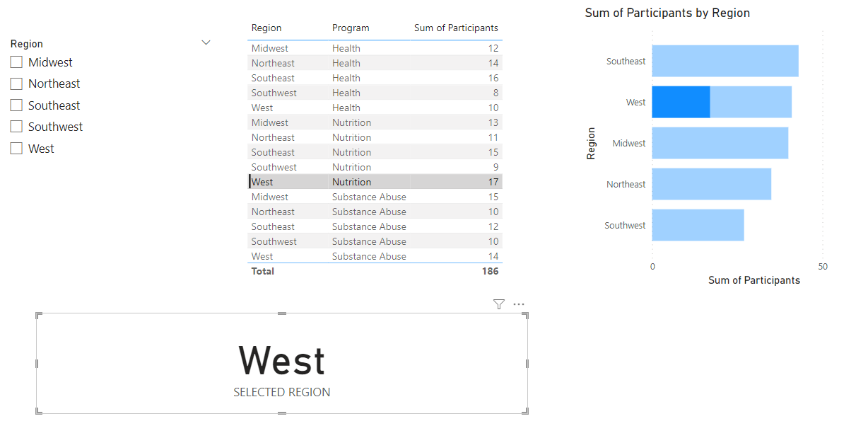868x438 pixels.
Task: Check the Southeast checkbox in the Region slicer
Action: coord(16,105)
